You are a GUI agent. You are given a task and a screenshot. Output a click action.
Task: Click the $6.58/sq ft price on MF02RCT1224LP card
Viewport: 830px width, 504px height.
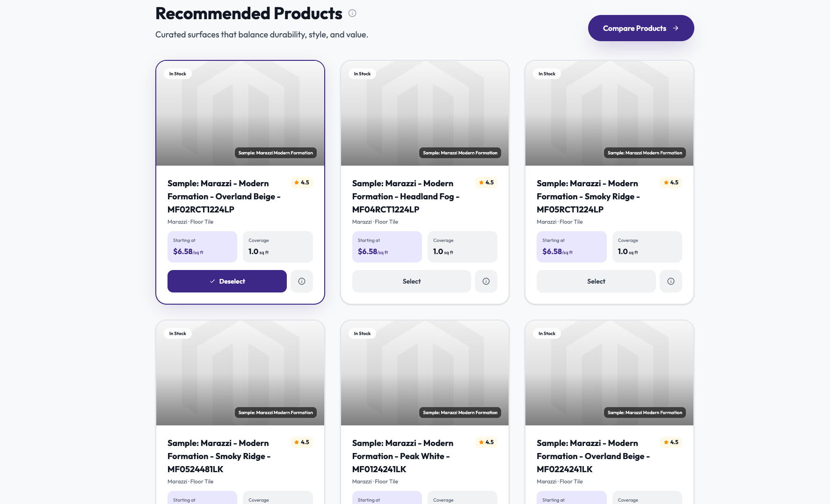[x=188, y=252]
